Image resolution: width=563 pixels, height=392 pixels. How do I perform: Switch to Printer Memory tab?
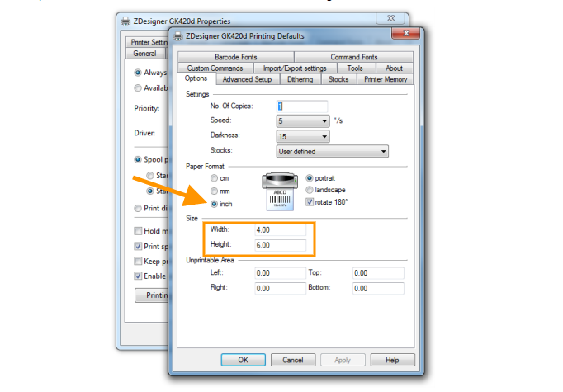tap(386, 79)
